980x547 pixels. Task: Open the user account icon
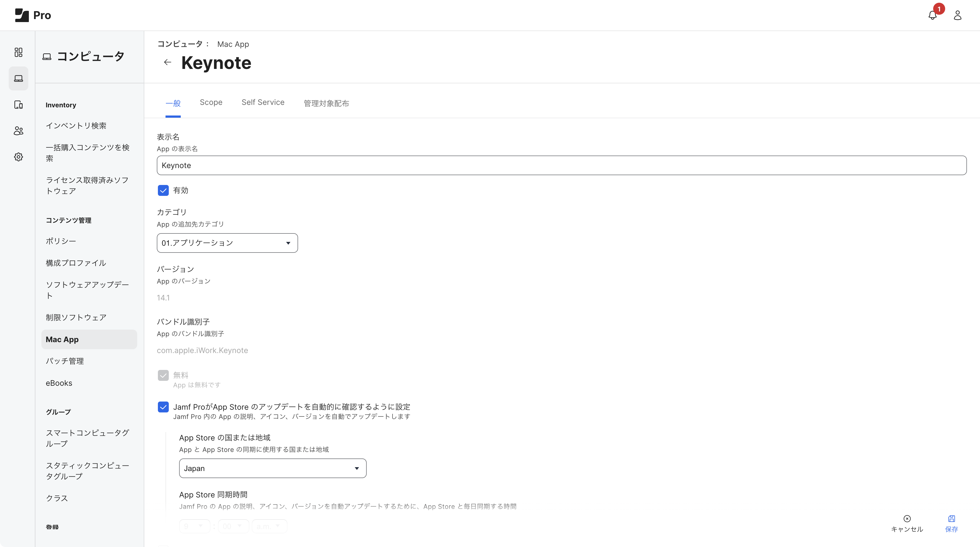coord(957,15)
